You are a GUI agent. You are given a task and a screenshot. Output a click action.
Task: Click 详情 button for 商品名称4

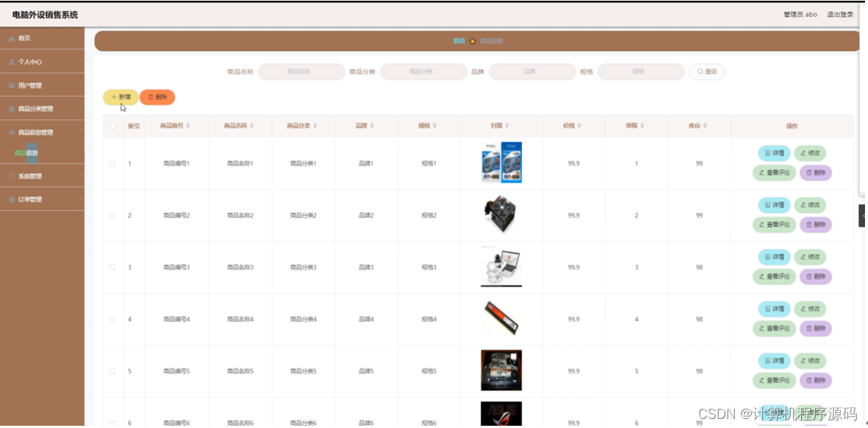(x=774, y=309)
